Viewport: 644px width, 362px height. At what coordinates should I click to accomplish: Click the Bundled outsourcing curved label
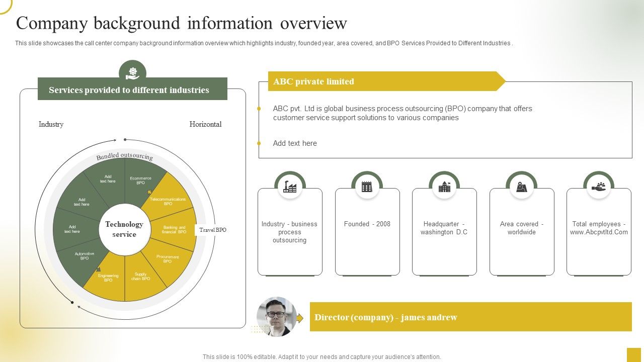124,156
